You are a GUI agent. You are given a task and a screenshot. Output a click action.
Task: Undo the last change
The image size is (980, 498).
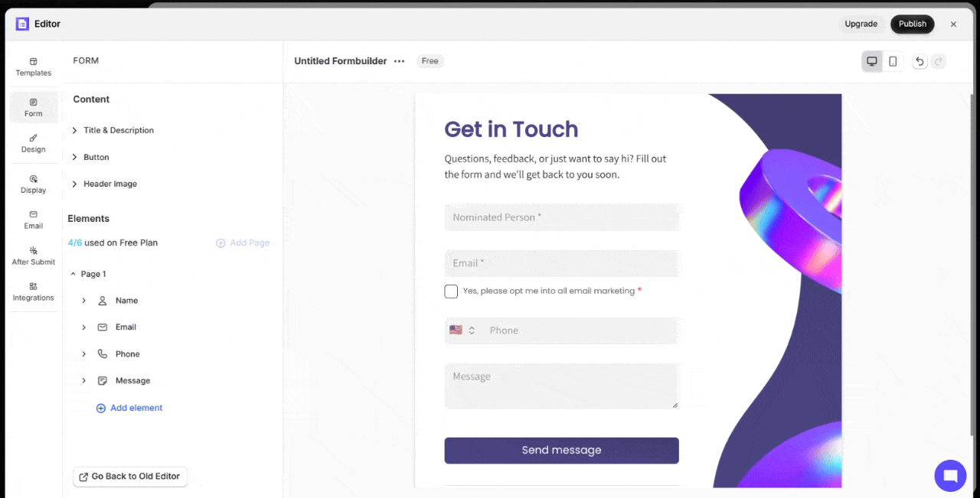pos(920,61)
